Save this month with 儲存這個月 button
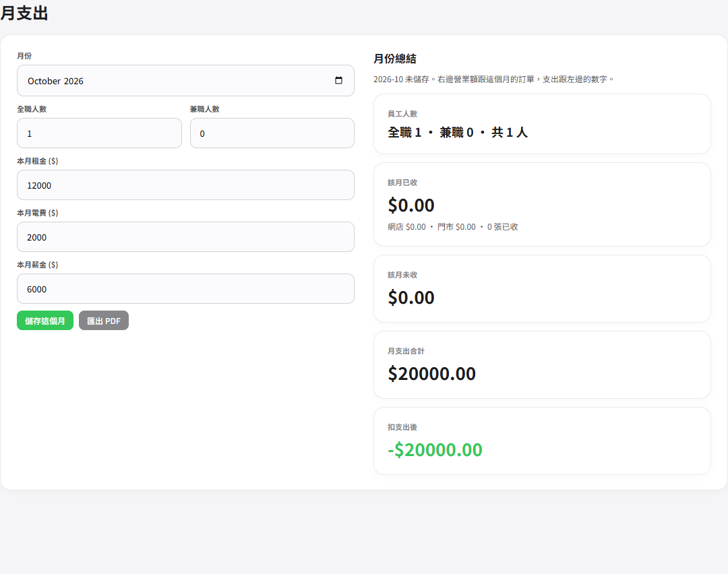The image size is (728, 574). click(45, 321)
